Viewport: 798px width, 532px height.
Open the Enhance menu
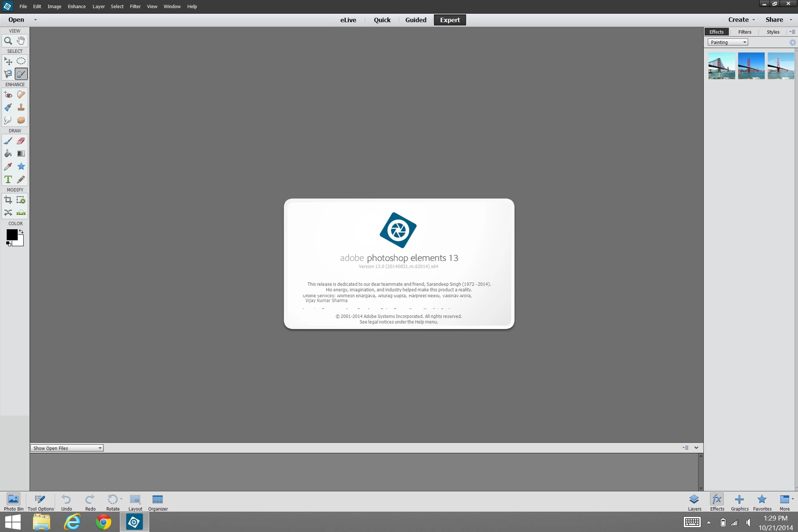pos(77,7)
